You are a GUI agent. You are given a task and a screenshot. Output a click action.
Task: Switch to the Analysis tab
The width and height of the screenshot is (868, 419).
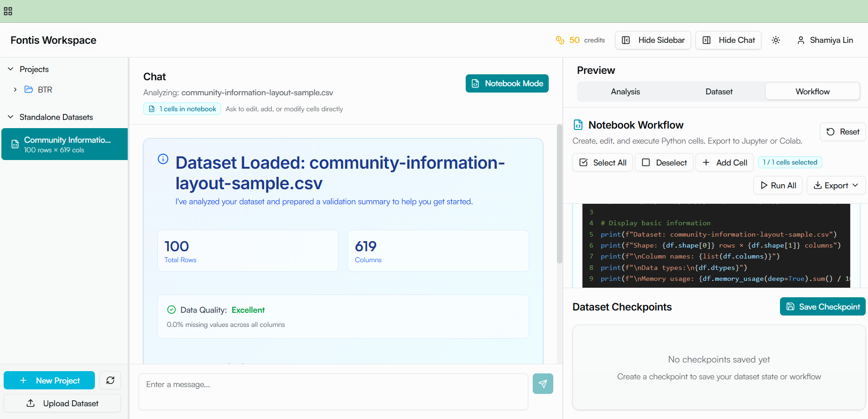625,91
